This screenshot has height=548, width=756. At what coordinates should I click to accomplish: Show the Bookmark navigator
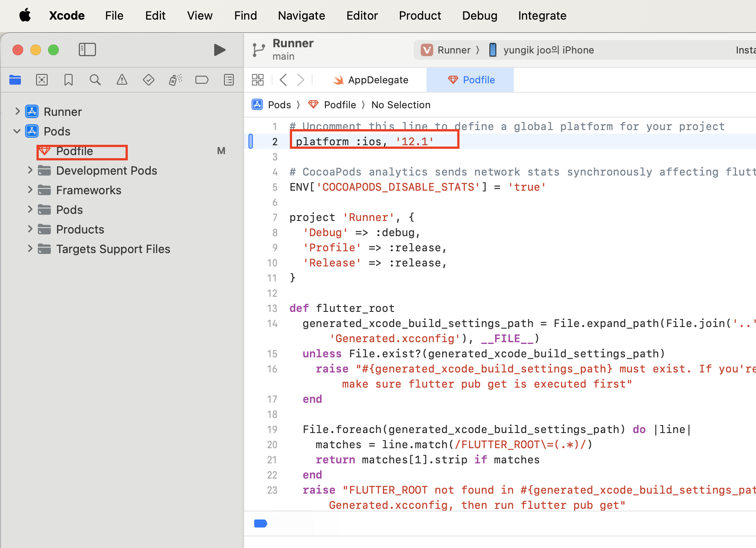click(69, 80)
